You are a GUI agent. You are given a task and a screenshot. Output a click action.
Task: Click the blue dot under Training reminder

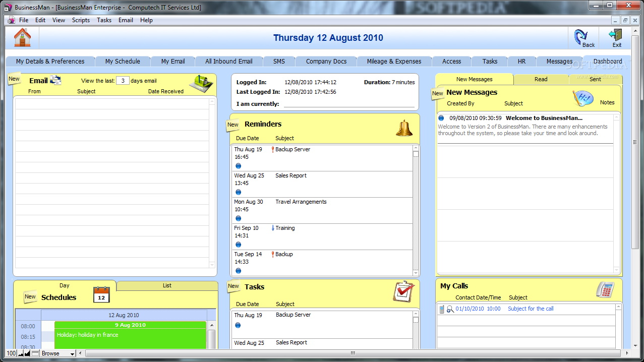[x=238, y=245]
